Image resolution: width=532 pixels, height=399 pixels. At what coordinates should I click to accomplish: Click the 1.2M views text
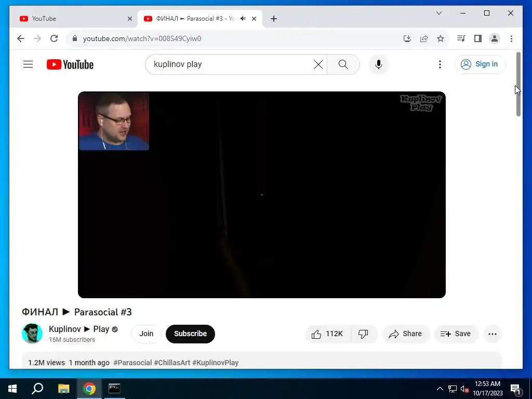(x=46, y=363)
